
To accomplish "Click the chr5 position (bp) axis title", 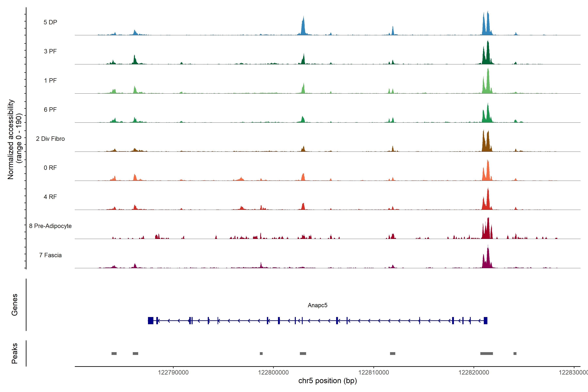I will (x=327, y=381).
